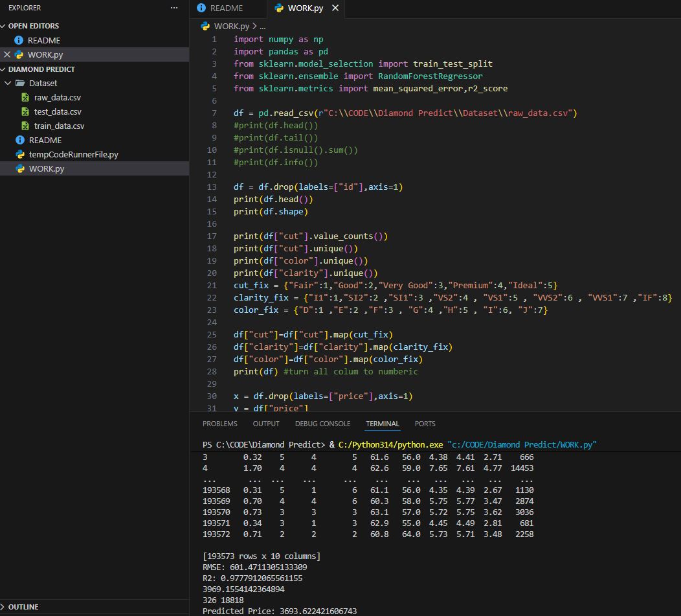
Task: Close the WORK.py editor tab
Action: (x=335, y=8)
